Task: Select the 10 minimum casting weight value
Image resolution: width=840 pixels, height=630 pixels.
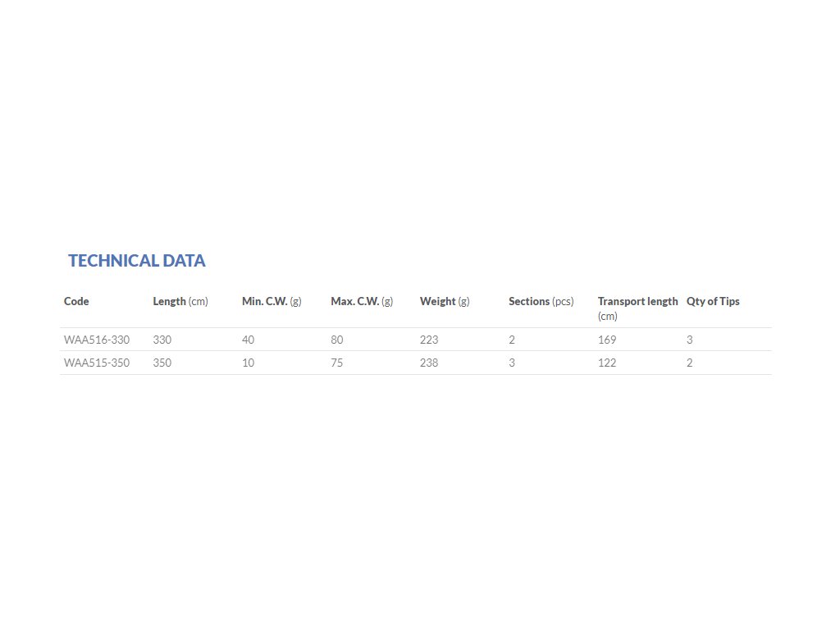Action: point(249,363)
